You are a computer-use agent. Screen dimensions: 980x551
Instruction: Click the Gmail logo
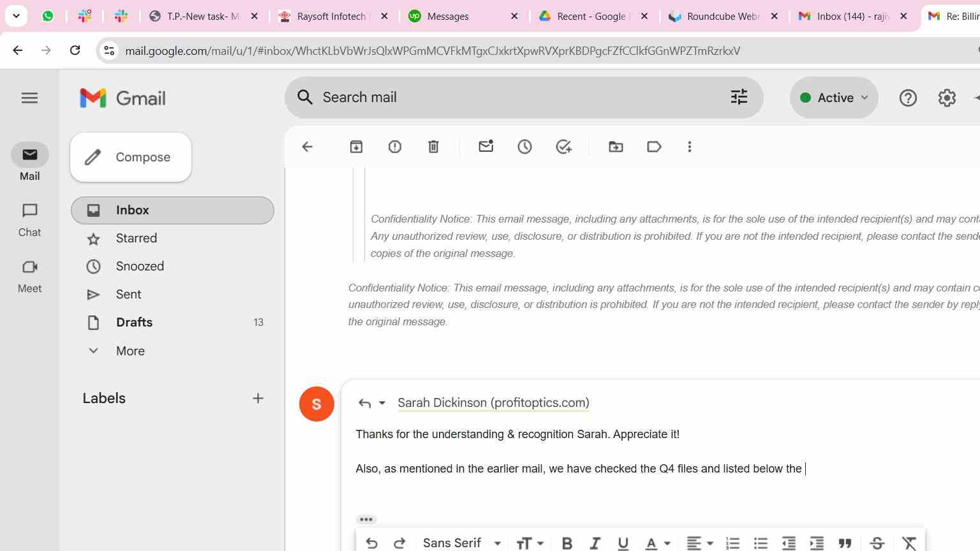coord(122,98)
